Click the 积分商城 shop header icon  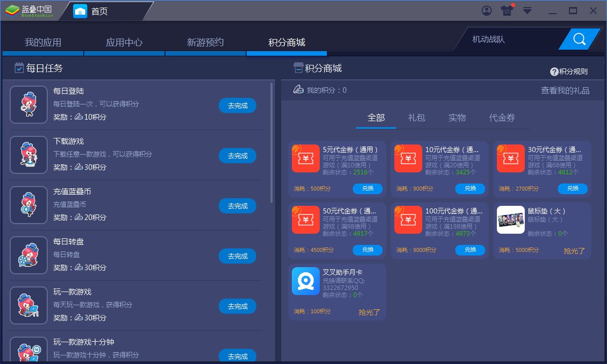tap(298, 68)
